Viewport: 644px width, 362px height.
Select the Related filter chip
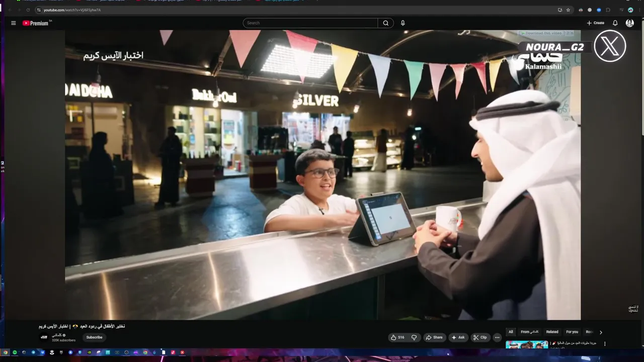(552, 332)
